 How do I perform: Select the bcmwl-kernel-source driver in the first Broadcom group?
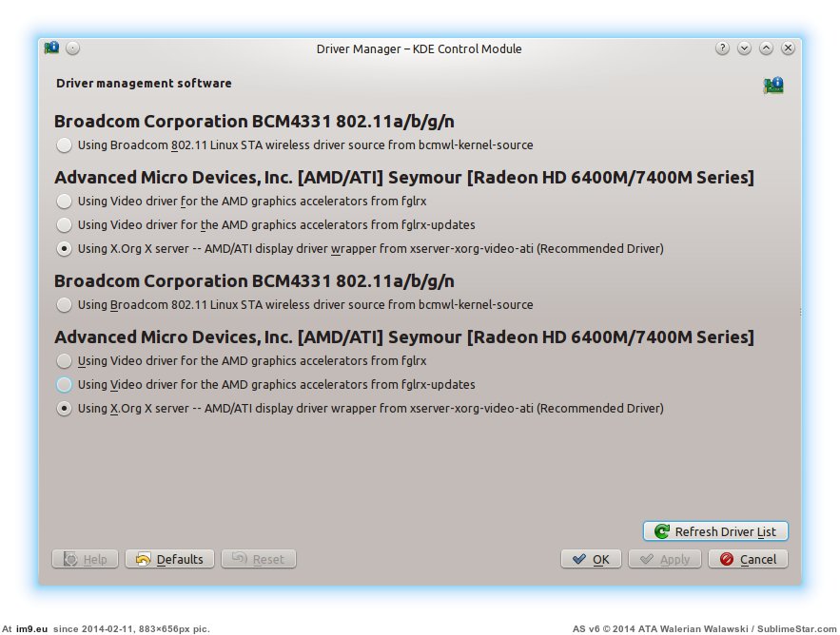click(64, 145)
